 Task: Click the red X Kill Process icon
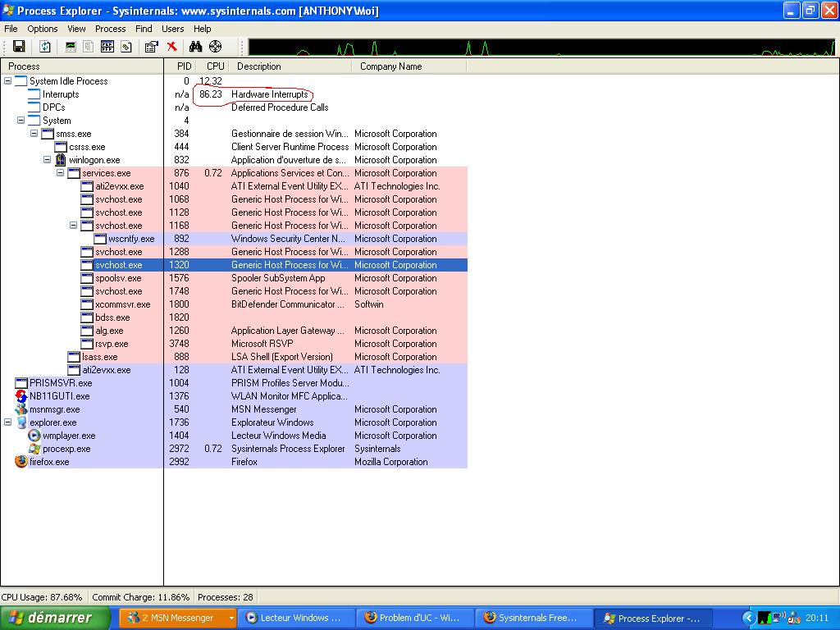point(172,47)
